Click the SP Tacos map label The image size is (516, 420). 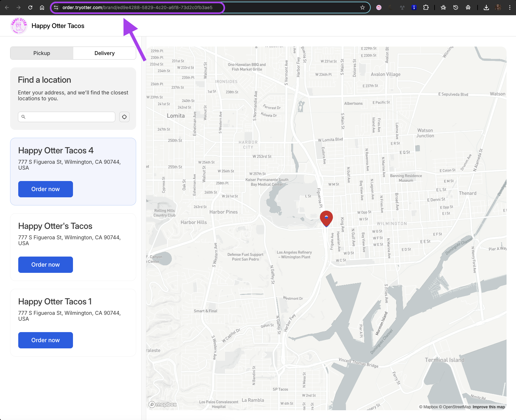coord(280,389)
